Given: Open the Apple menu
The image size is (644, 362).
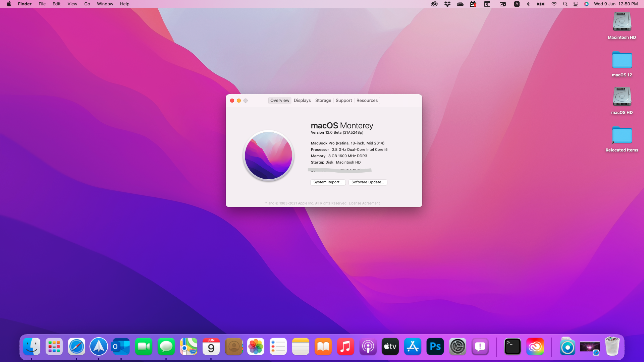Looking at the screenshot, I should pyautogui.click(x=9, y=4).
